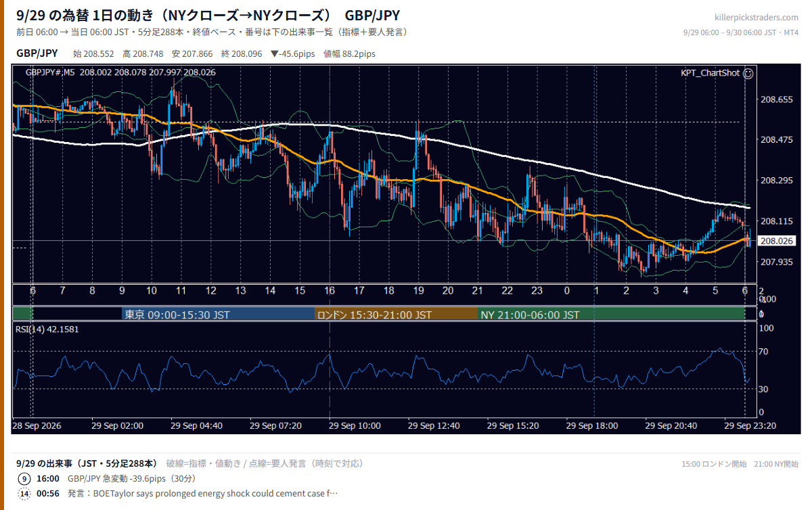The image size is (812, 510).
Task: Select the dotted circled 14 event badge
Action: coord(24,493)
